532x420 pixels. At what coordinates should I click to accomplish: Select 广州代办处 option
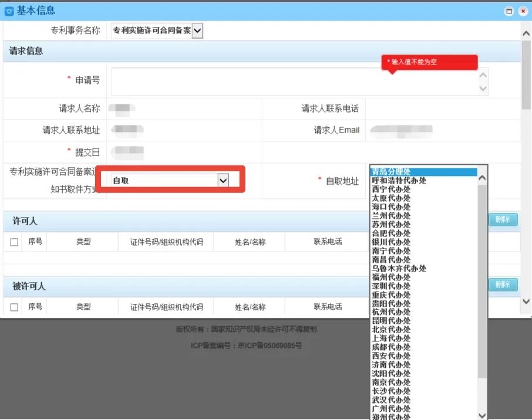(424, 409)
